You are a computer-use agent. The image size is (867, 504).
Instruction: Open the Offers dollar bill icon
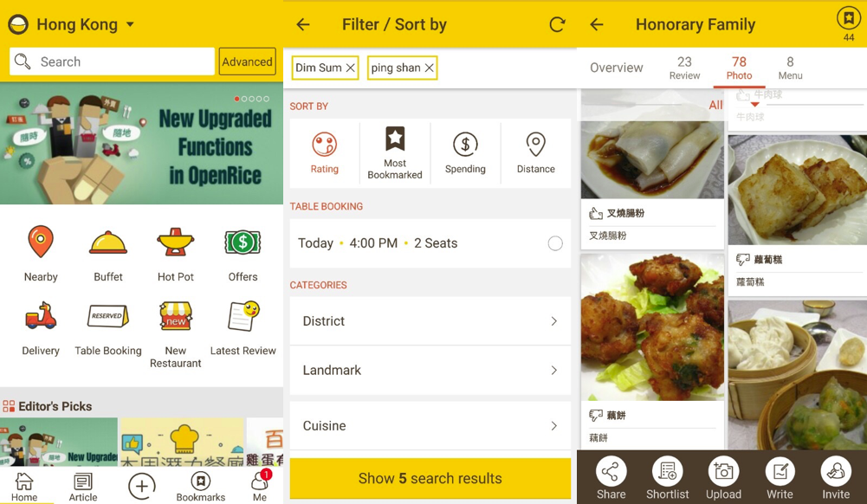tap(243, 242)
